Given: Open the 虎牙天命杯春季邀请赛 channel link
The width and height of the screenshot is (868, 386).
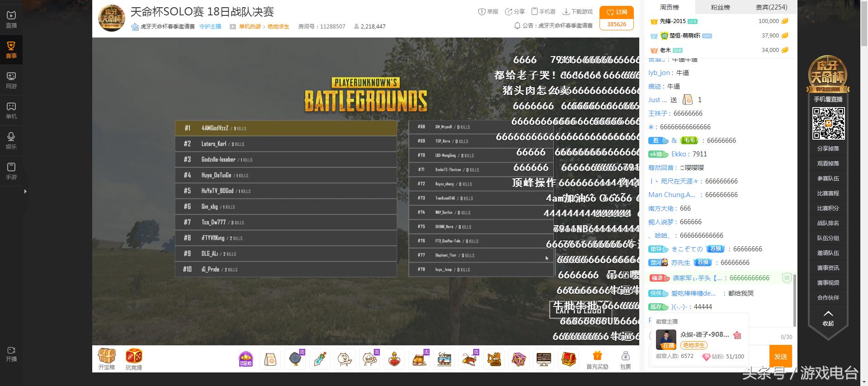Looking at the screenshot, I should 167,27.
